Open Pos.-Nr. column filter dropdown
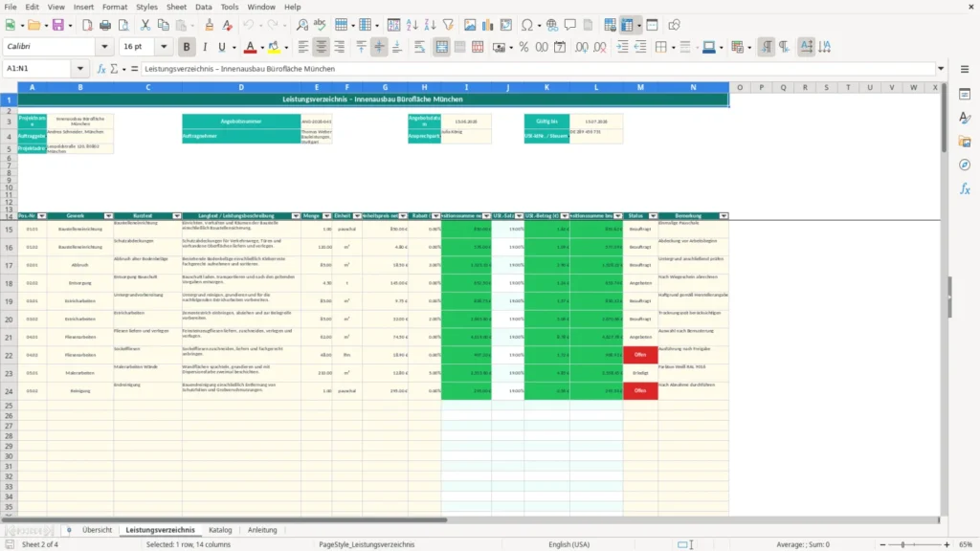980x551 pixels. coord(42,215)
